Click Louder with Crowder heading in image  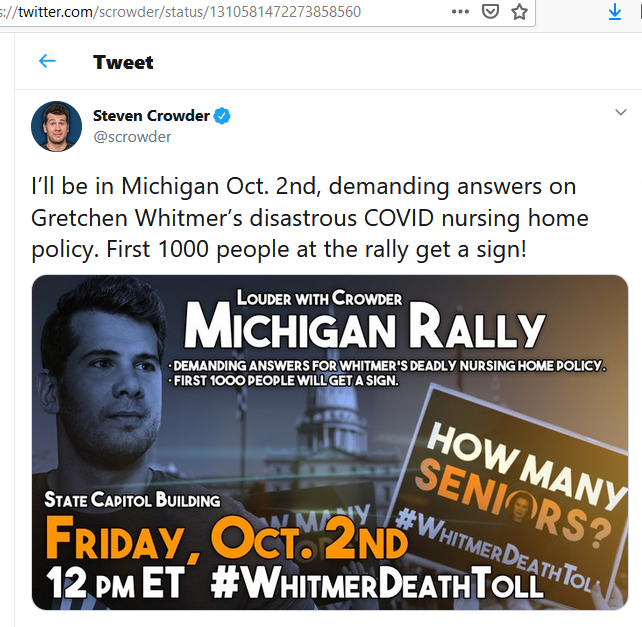[319, 298]
